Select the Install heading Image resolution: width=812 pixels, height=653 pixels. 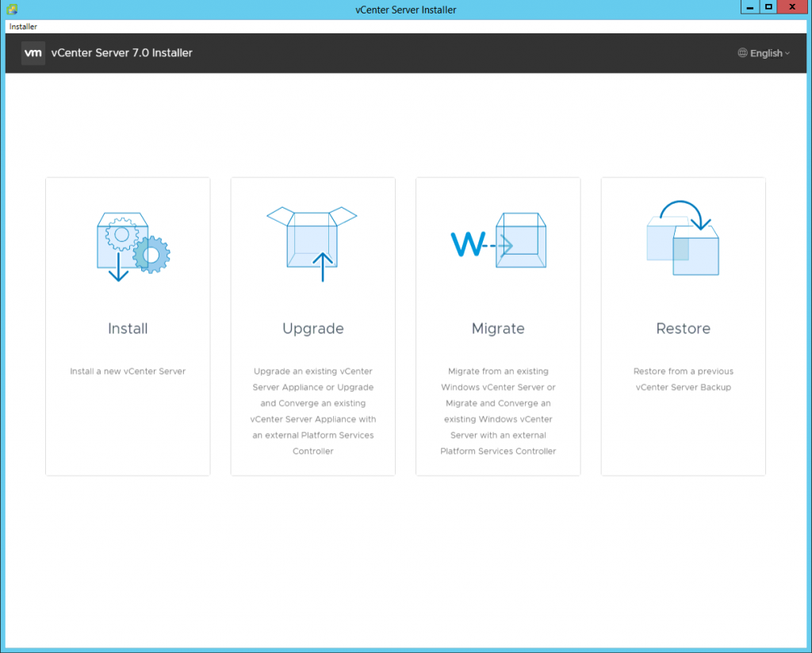[x=128, y=328]
